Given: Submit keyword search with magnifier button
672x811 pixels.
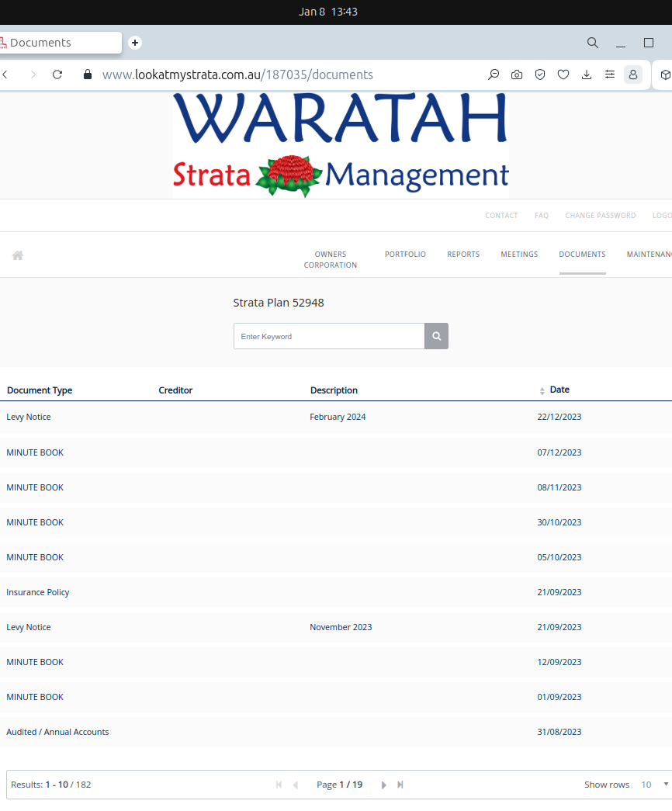Looking at the screenshot, I should tap(437, 336).
